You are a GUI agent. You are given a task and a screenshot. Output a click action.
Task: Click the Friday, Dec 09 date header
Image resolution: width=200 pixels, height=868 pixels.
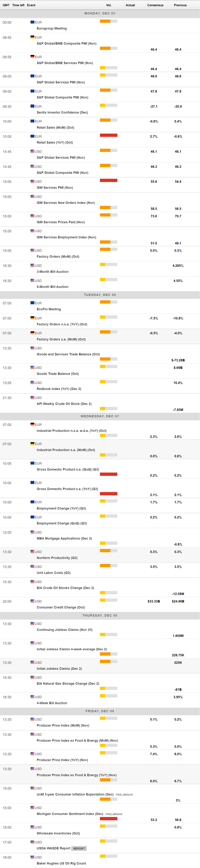(x=100, y=711)
